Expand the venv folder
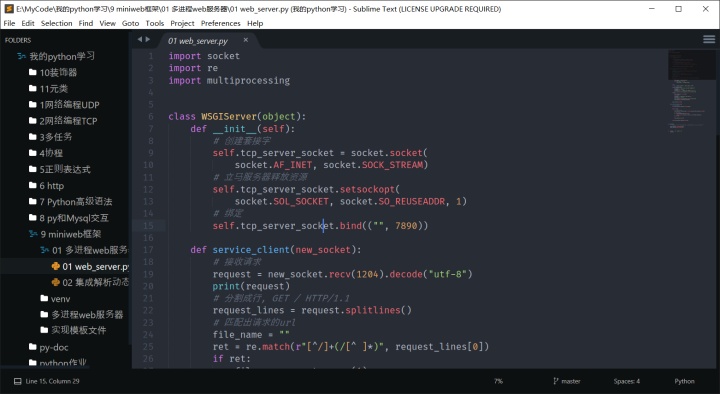 tap(55, 299)
